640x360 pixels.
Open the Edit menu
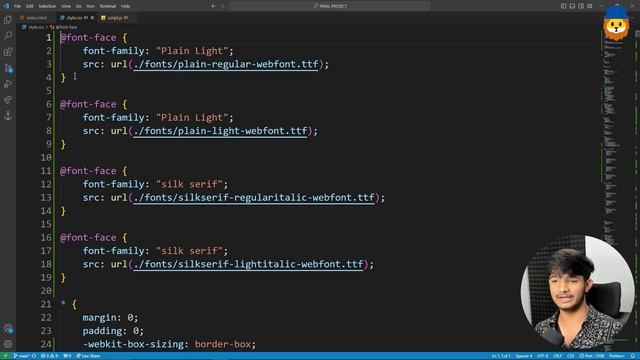tap(30, 6)
